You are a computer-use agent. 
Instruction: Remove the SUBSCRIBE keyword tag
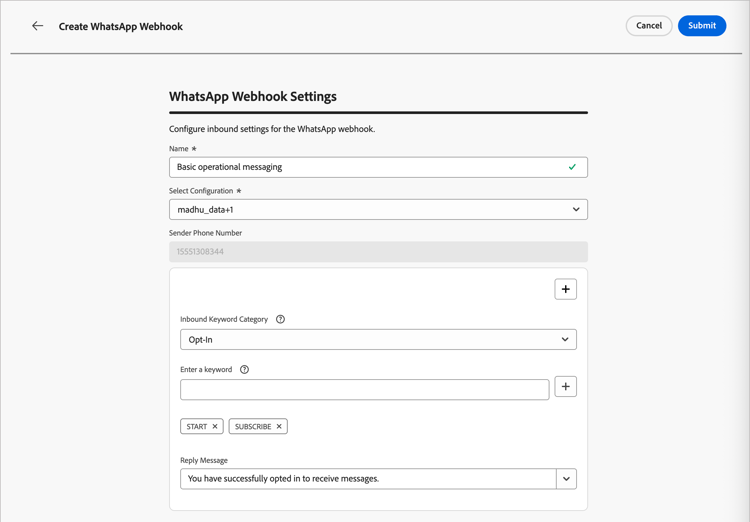(x=279, y=427)
